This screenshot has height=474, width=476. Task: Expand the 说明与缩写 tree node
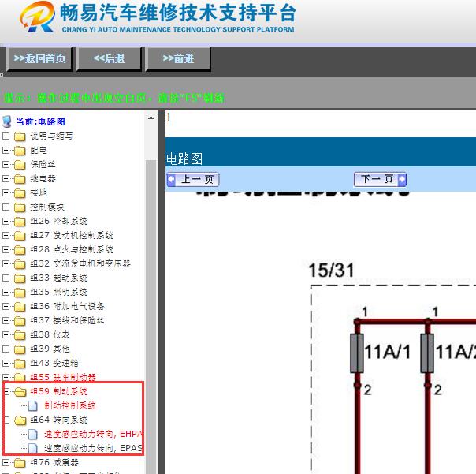coord(6,136)
